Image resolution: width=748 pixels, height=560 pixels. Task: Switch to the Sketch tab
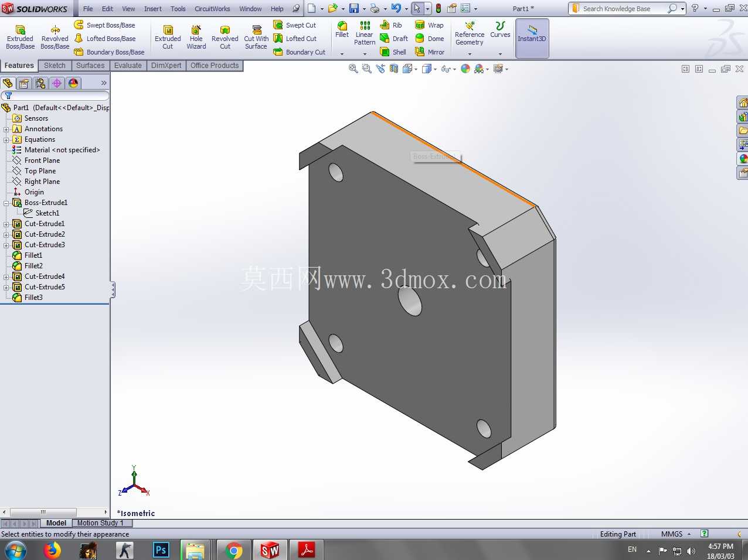click(x=55, y=66)
